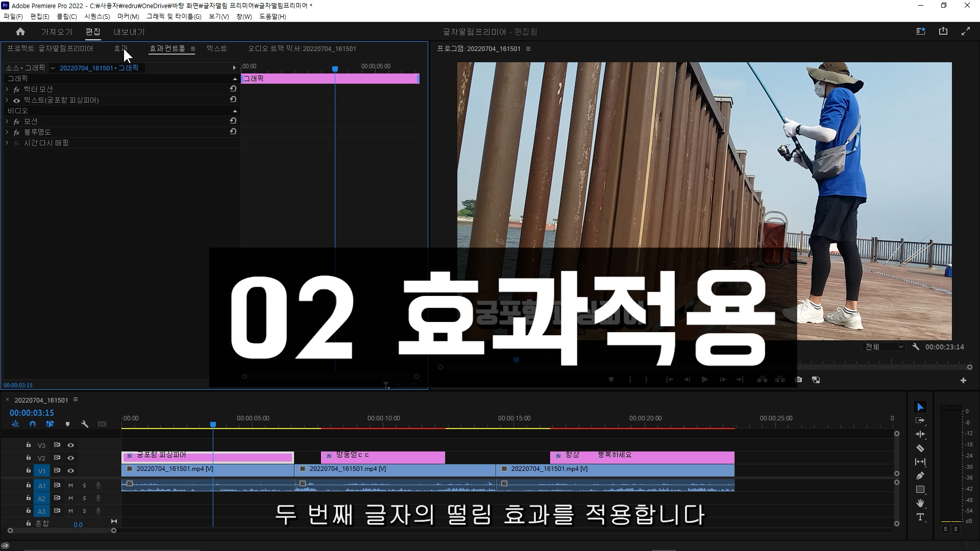
Task: Open the 내보내기 workspace
Action: pos(129,32)
